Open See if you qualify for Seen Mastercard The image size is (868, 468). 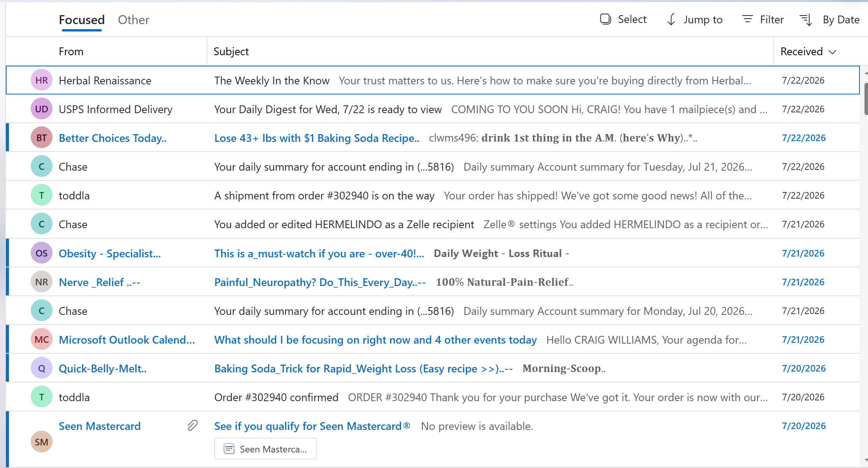point(433,439)
